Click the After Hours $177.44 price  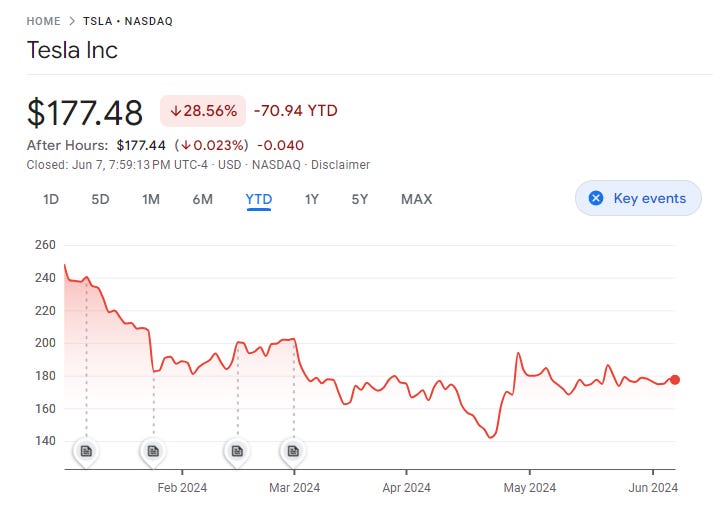(141, 146)
